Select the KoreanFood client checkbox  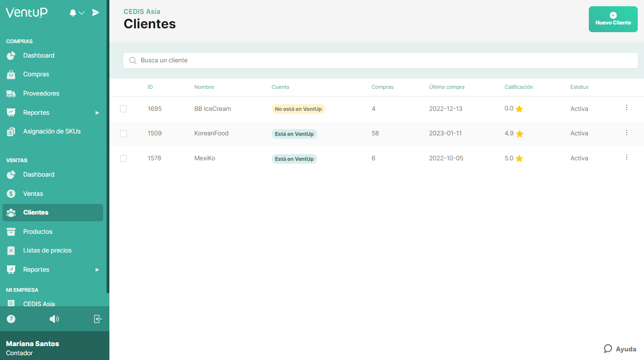point(123,133)
